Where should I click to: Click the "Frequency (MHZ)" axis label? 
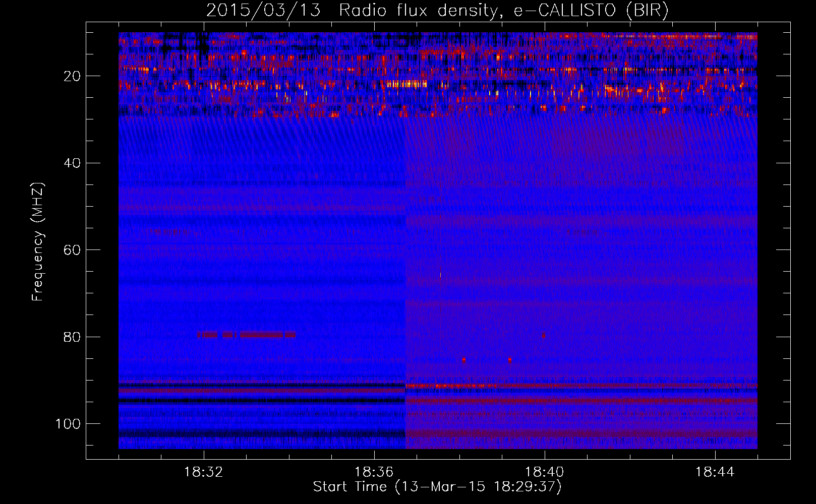click(x=38, y=241)
